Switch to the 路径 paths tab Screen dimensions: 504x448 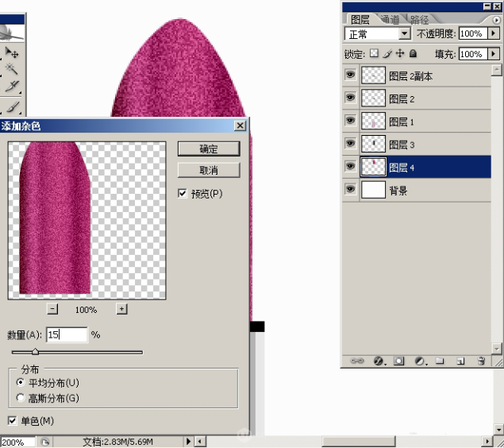point(420,19)
